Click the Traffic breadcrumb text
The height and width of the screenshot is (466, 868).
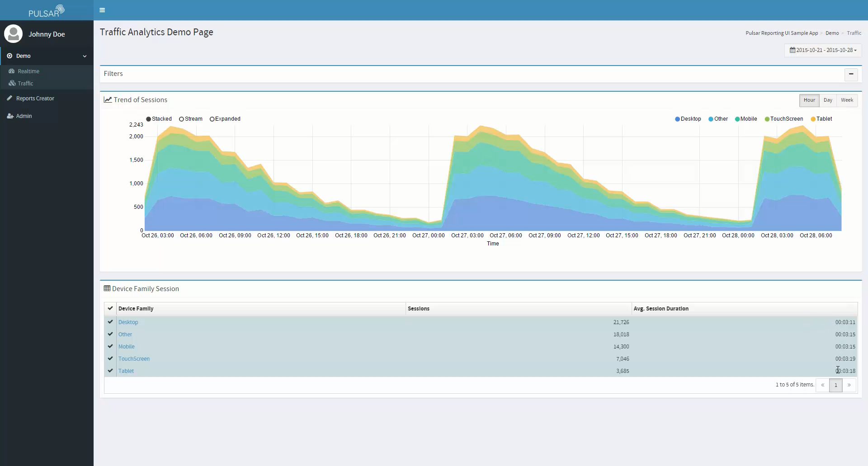point(854,33)
